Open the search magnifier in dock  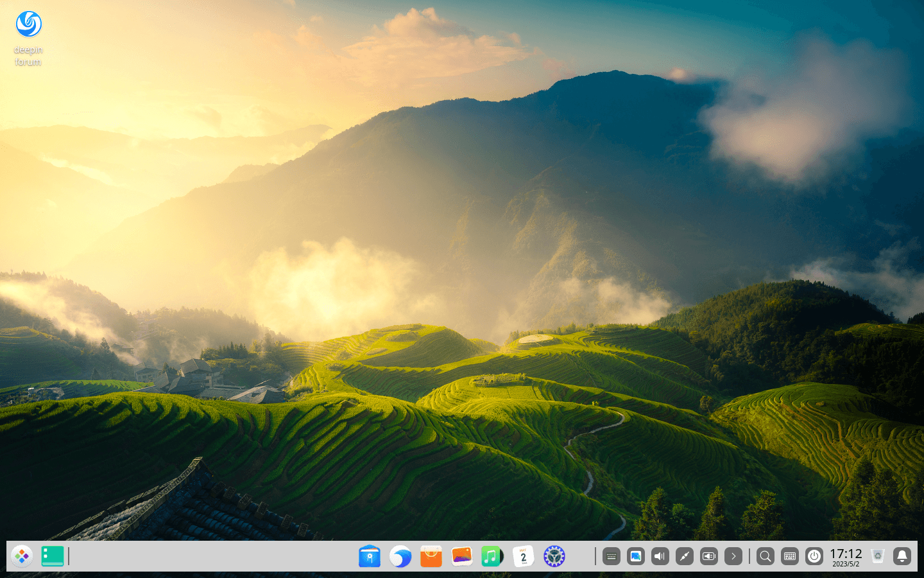(x=766, y=556)
